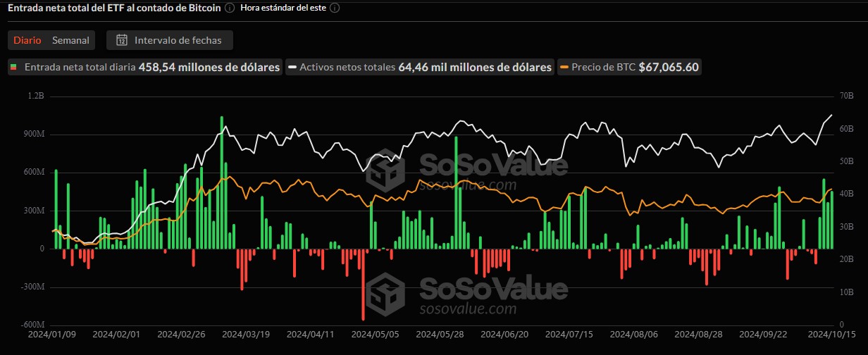
Task: Click the 64,46 mil millones de dólares value
Action: pyautogui.click(x=475, y=67)
